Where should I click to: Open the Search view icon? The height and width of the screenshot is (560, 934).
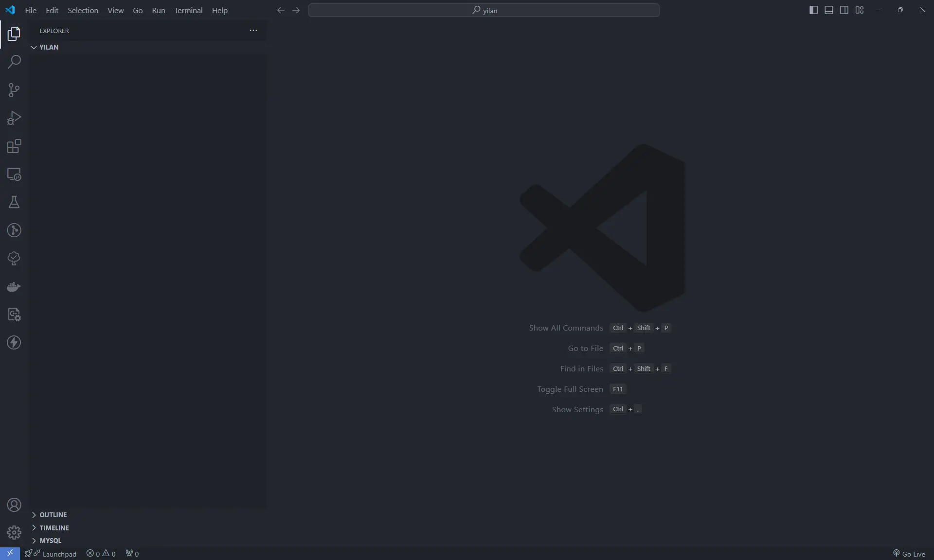pos(14,62)
